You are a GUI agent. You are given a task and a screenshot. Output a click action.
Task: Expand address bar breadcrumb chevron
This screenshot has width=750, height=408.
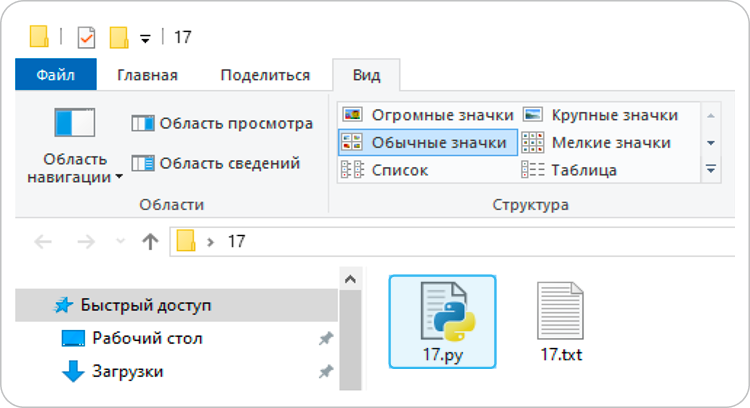click(x=210, y=242)
